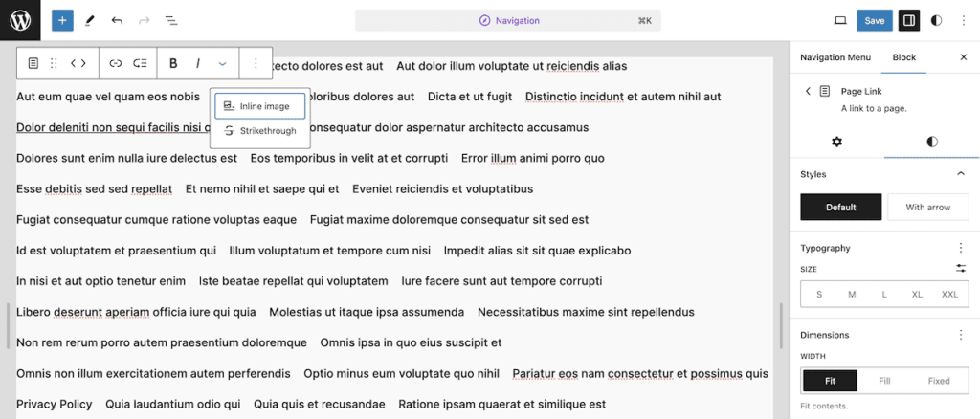This screenshot has height=419, width=980.
Task: Choose Inline image from the menu
Action: point(259,106)
